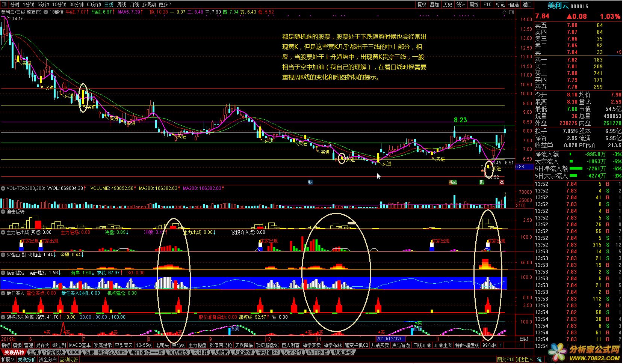The image size is (623, 364).
Task: Switch to 周线 weekly chart period
Action: (122, 5)
